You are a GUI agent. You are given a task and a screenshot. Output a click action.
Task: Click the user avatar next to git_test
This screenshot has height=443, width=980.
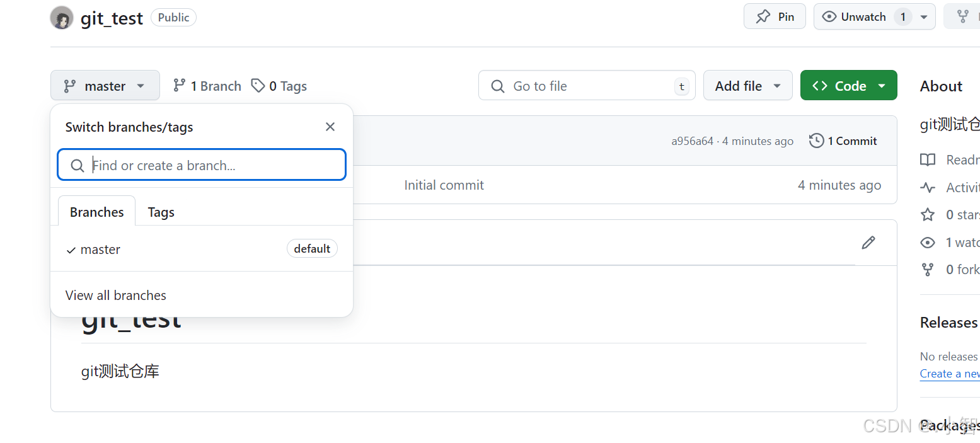pos(62,18)
